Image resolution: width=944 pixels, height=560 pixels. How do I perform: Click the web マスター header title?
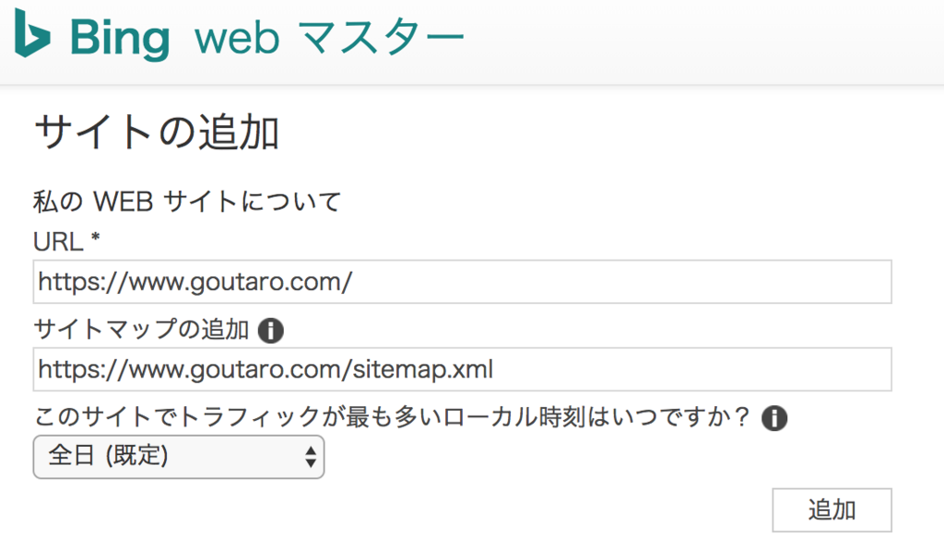[x=329, y=38]
